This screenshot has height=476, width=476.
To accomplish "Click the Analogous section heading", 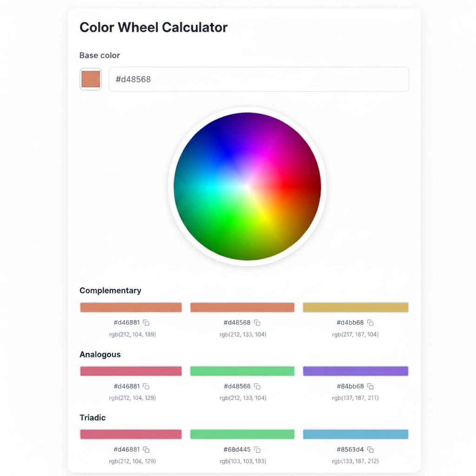I will (100, 354).
